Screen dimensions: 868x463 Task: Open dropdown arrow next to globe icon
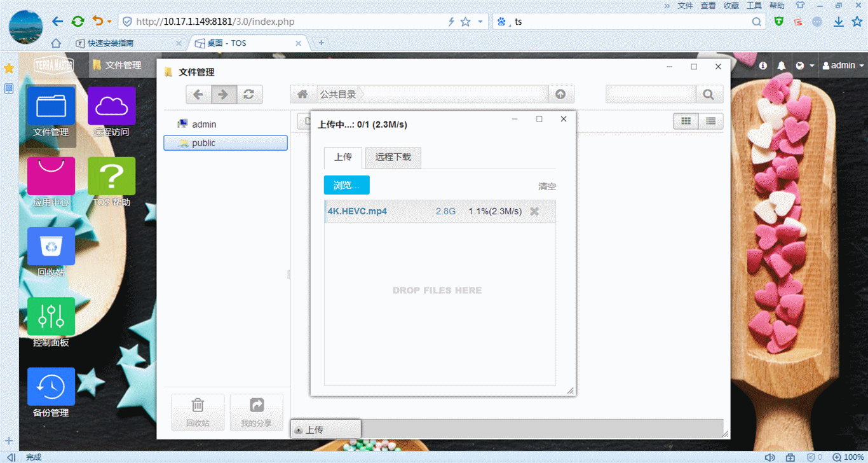812,66
